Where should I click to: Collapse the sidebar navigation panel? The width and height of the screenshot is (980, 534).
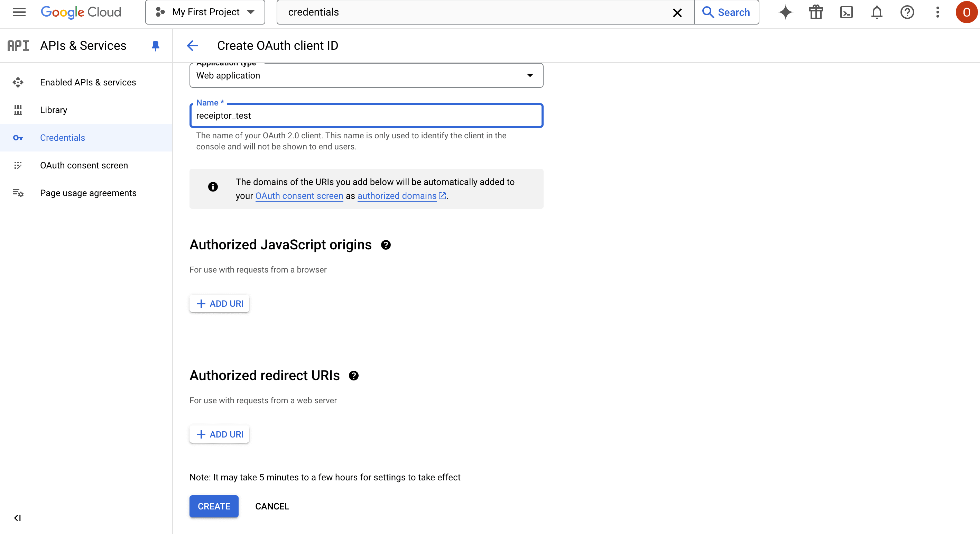click(18, 518)
